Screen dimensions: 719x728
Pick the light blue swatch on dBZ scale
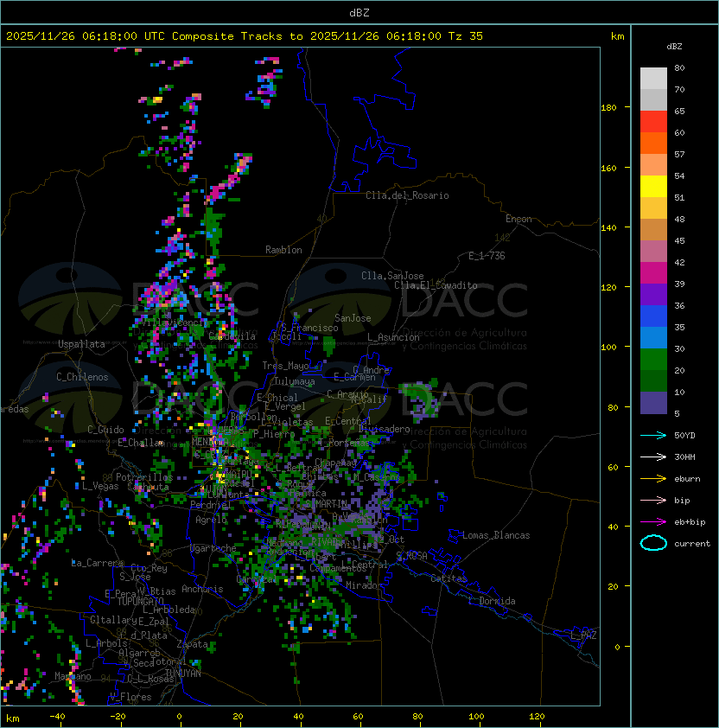click(x=653, y=338)
